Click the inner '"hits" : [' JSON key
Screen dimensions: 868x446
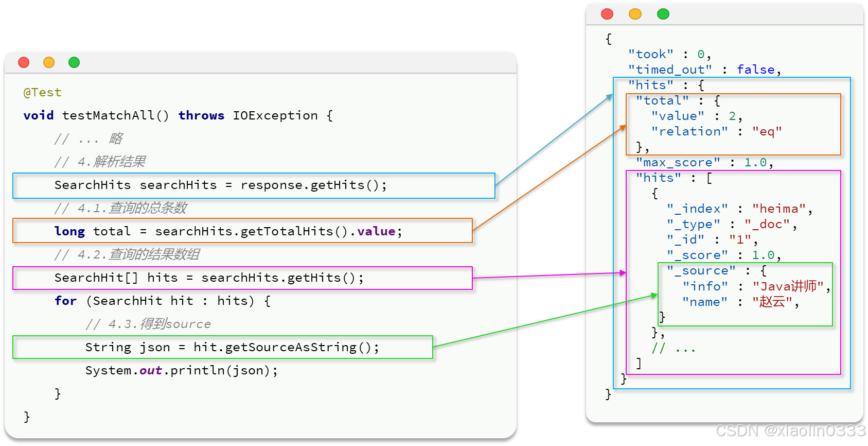[674, 178]
